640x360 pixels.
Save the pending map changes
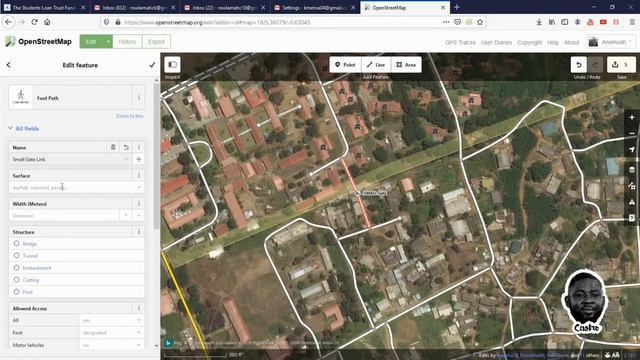[x=621, y=64]
